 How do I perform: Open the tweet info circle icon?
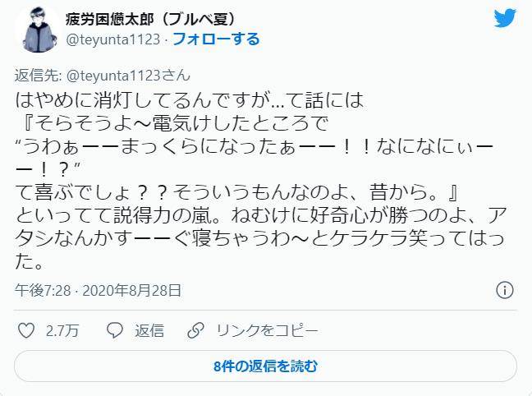click(x=505, y=290)
